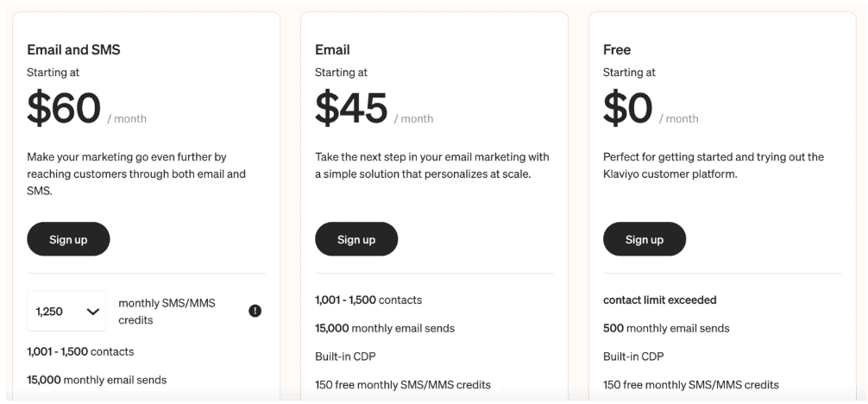
Task: Click 15,000 monthly email sends in Email plan
Action: pos(385,328)
